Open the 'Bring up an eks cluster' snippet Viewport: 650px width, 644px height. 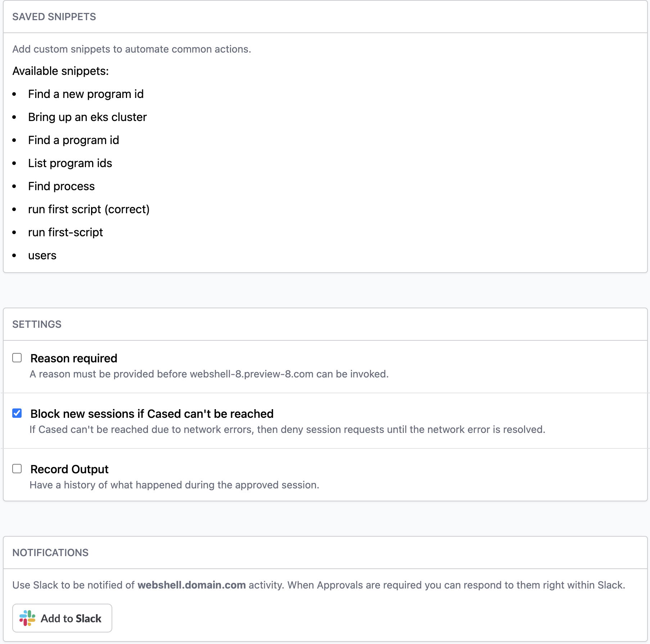[87, 117]
